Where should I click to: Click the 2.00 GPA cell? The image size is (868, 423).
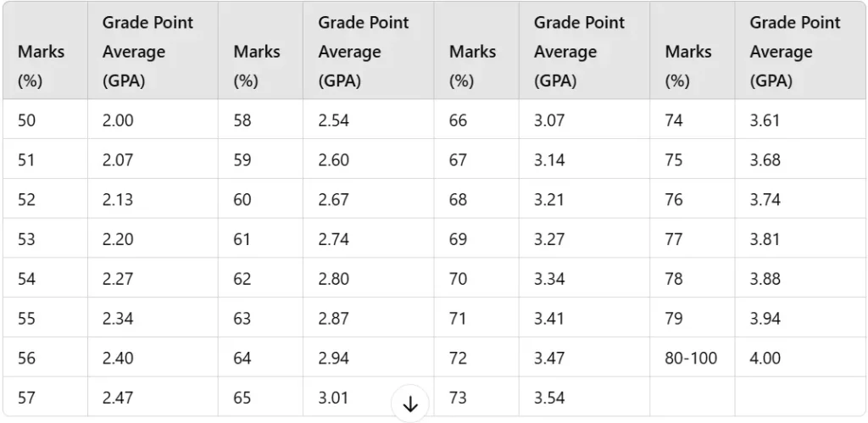(x=118, y=120)
